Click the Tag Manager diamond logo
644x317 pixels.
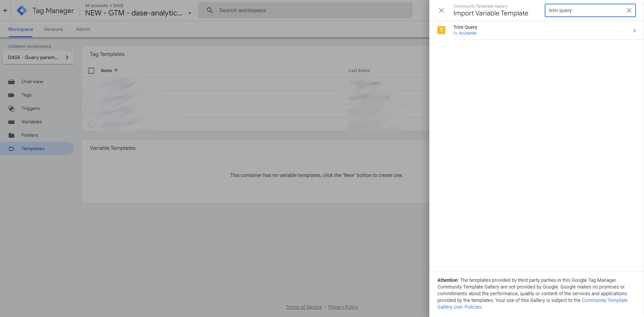(x=22, y=10)
